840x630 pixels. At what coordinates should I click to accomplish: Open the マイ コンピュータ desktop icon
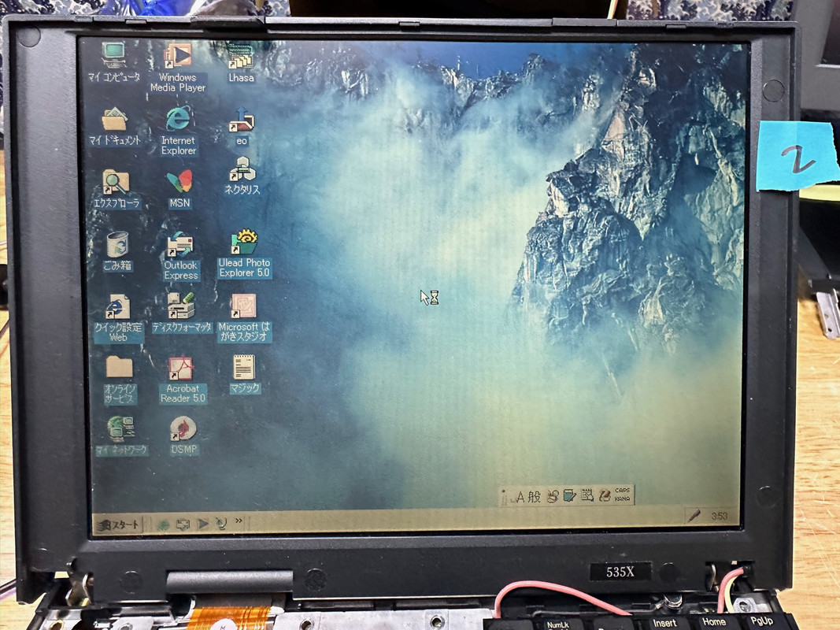(x=114, y=61)
